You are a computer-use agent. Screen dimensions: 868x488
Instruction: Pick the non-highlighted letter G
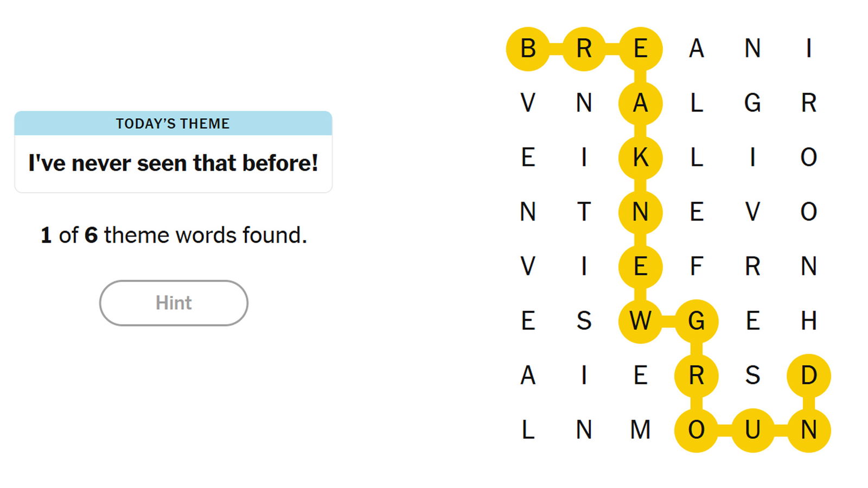[x=752, y=103]
